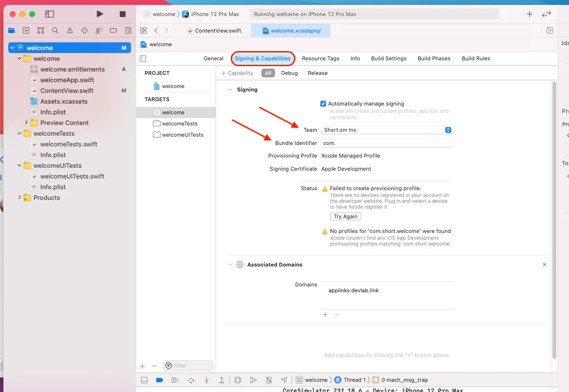Open the Build Settings tab
The width and height of the screenshot is (569, 392).
click(x=388, y=58)
